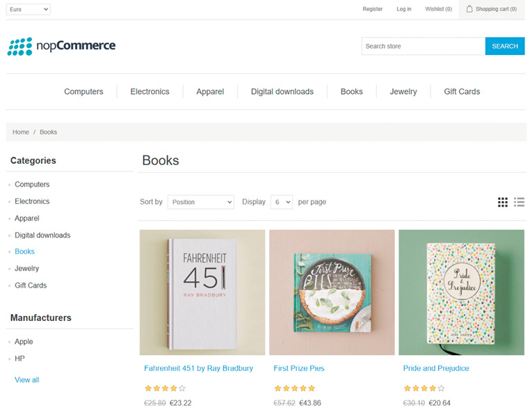The width and height of the screenshot is (532, 408).
Task: Click Pride and Prejudice star rating
Action: [424, 388]
